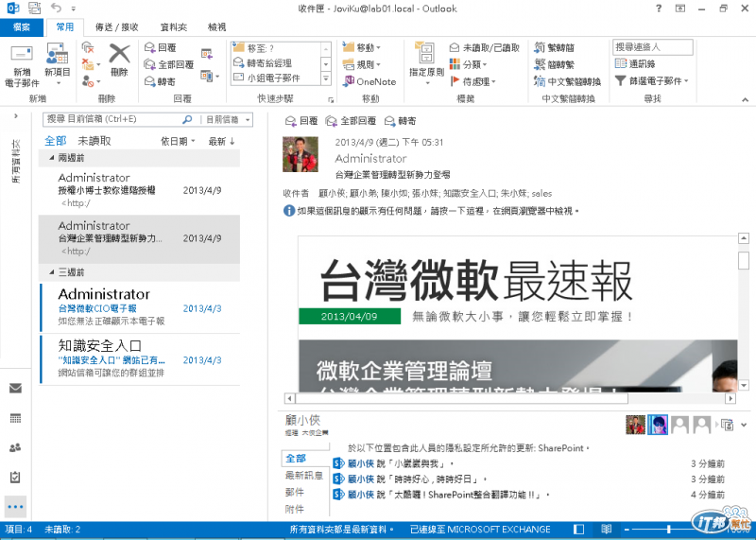Viewport: 756px width, 540px height.
Task: Click 繁轉簡 Traditional-to-Simplified conversion
Action: 555,47
